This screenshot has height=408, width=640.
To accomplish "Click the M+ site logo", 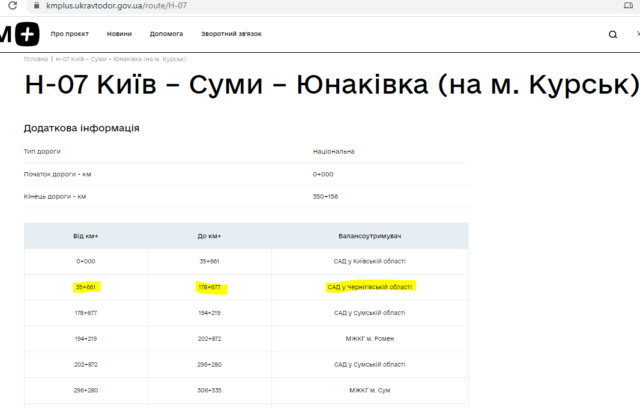I will tap(19, 34).
